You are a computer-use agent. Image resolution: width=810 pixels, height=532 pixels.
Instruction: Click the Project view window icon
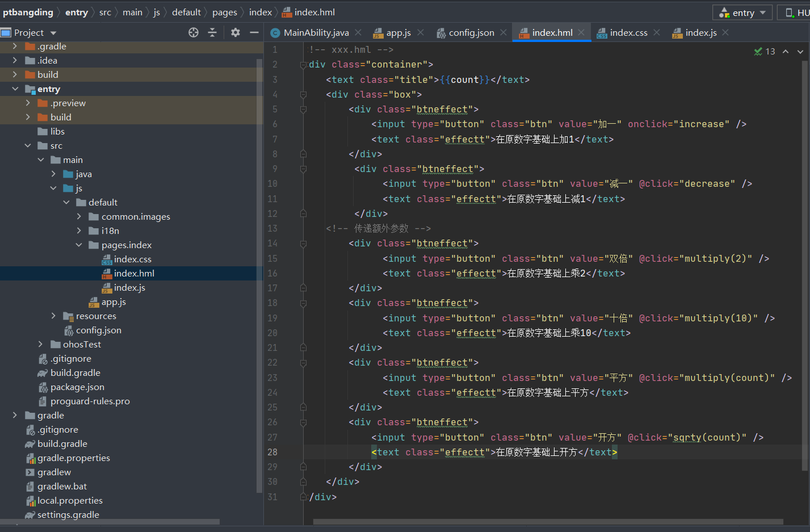(6, 32)
